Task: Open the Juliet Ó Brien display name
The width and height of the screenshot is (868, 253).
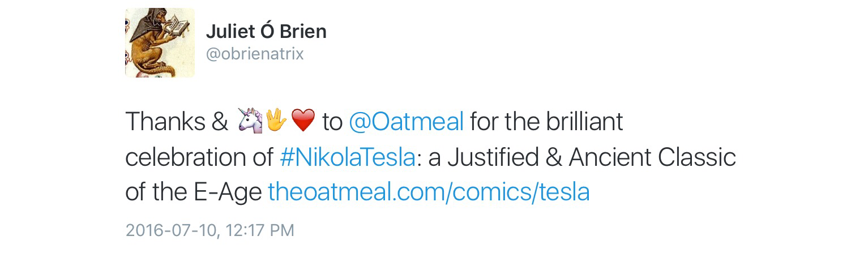Action: click(x=266, y=31)
